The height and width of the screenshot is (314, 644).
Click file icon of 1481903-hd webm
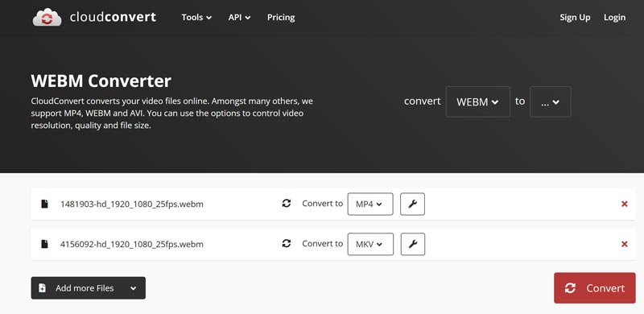(44, 204)
